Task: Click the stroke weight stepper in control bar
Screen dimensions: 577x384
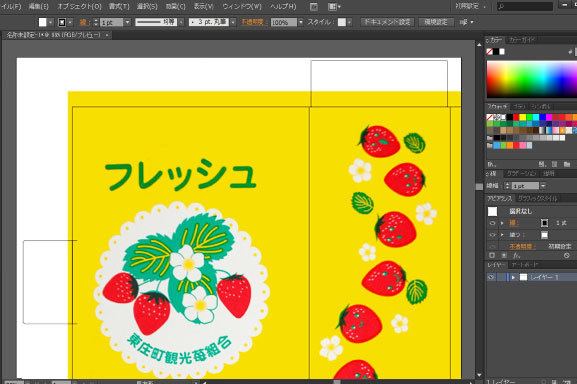Action: 96,22
